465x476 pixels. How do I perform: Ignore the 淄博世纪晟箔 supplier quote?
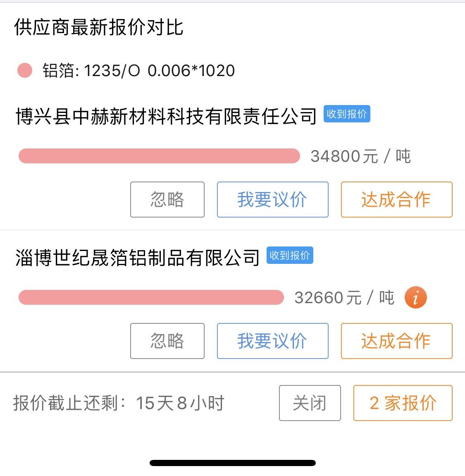[x=167, y=341]
